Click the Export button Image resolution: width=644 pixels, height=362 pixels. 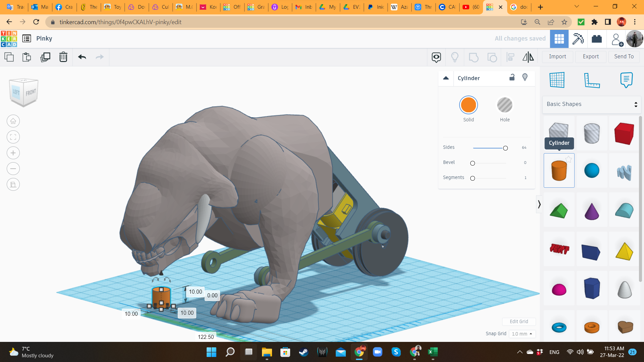coord(591,57)
